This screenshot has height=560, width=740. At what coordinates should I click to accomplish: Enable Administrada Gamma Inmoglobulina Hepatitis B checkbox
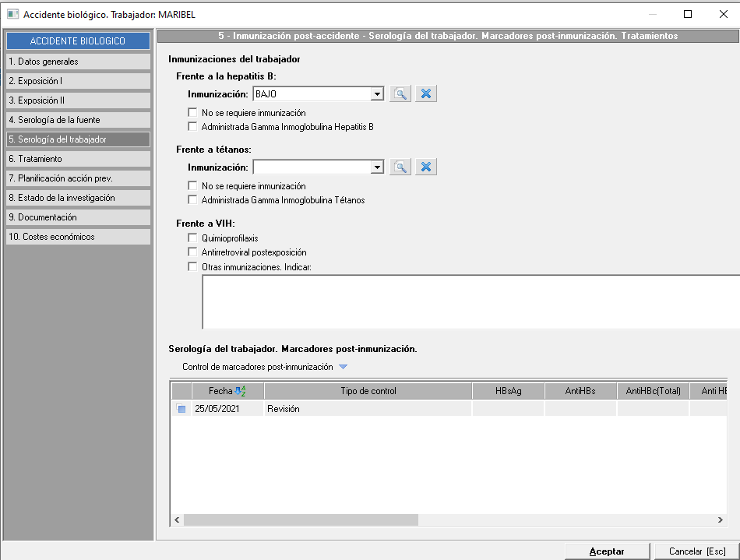point(193,126)
